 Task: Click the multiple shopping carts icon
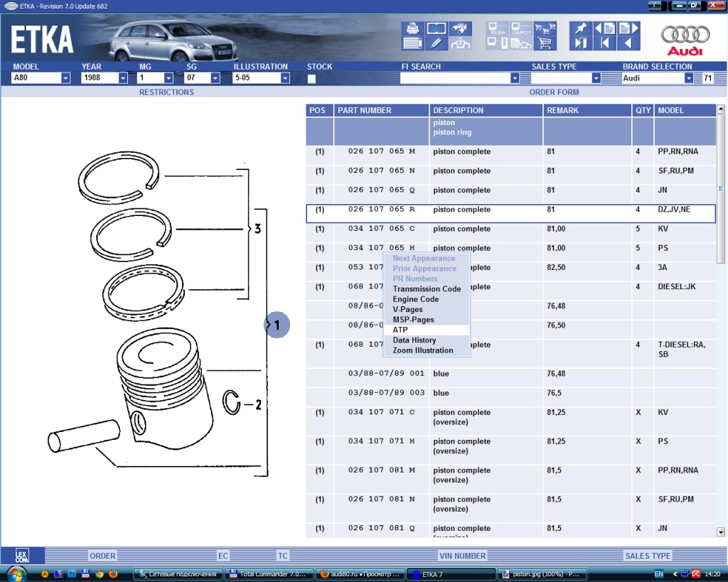point(545,28)
